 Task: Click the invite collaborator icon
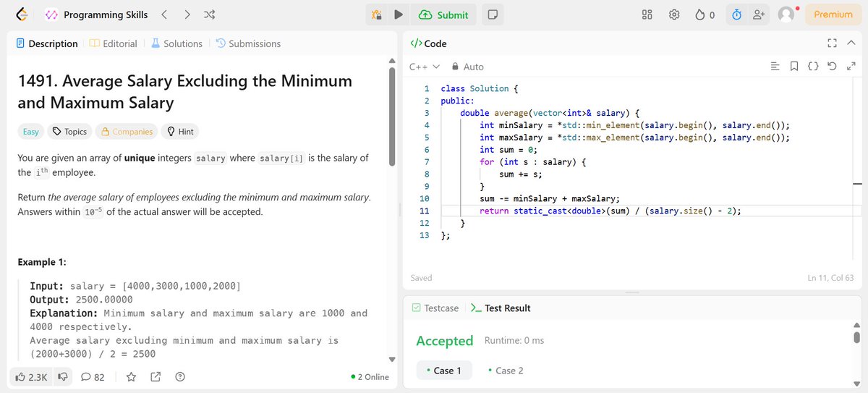[759, 14]
